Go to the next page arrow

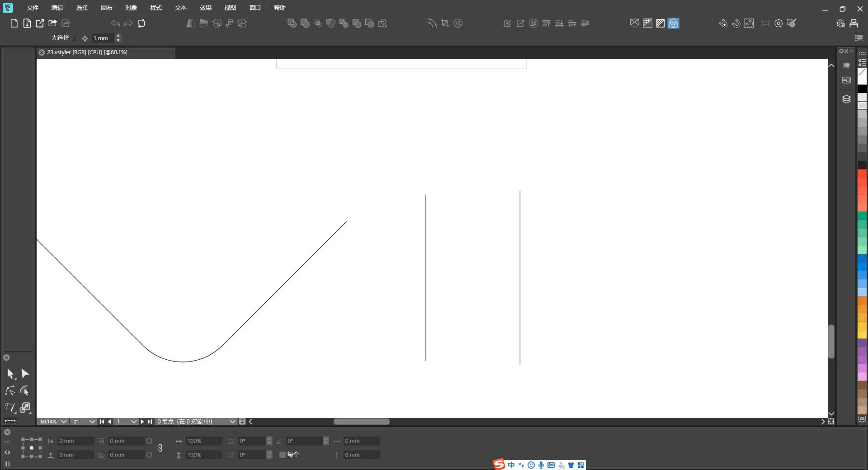[x=142, y=422]
